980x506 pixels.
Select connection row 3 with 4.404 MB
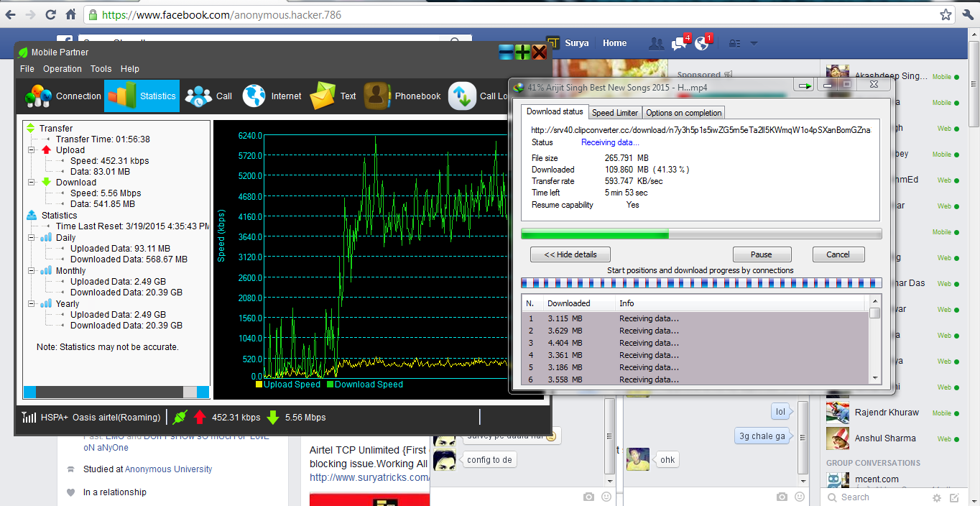[695, 343]
